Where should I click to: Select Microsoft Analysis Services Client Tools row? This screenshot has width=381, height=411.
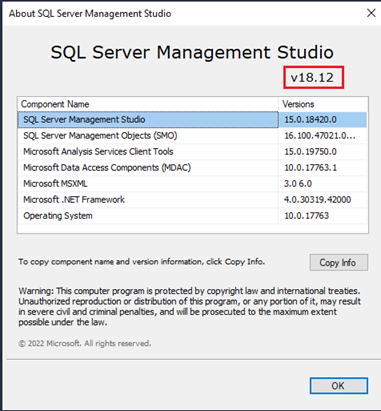point(192,152)
